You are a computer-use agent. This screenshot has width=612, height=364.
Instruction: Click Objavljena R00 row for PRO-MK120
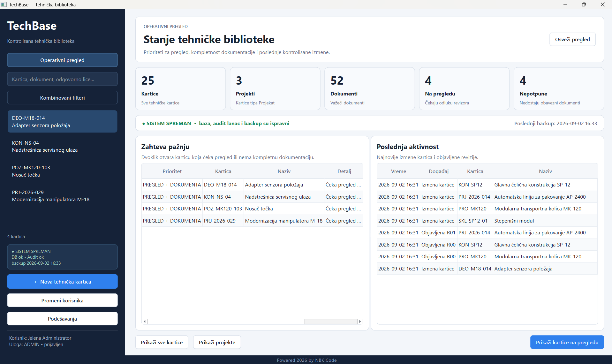[x=487, y=256]
